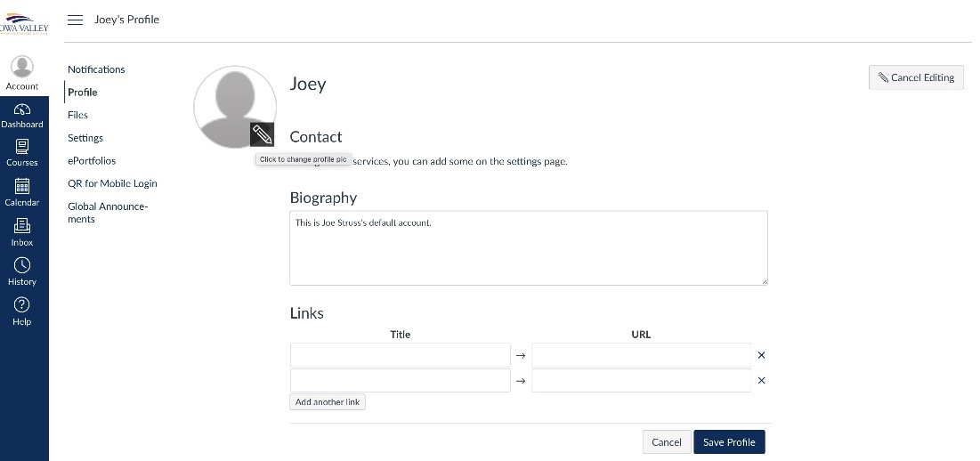Toggle the hamburger navigation menu
Image resolution: width=980 pixels, height=461 pixels.
click(x=76, y=20)
